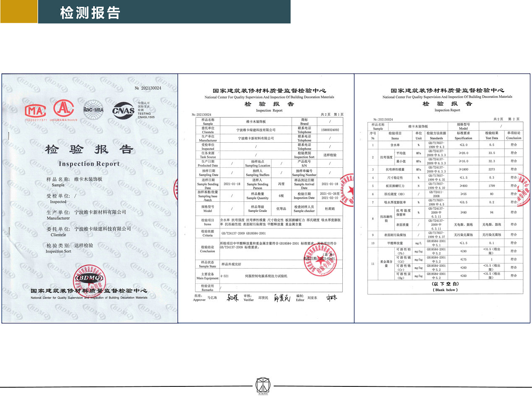Click cover manufacturer 宁波维卡新材料有限公司
Viewport: 532px width, 399px height.
[100, 212]
